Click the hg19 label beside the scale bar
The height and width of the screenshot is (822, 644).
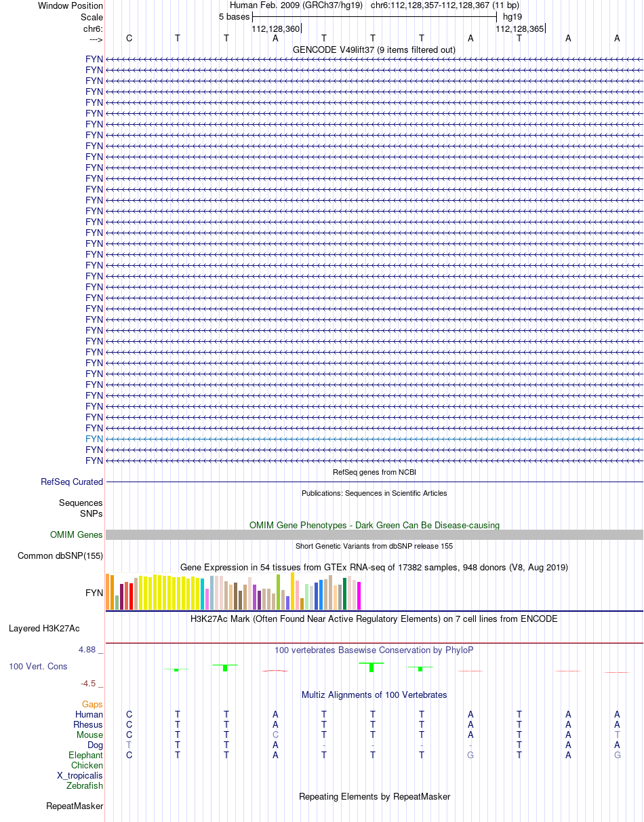click(x=512, y=17)
